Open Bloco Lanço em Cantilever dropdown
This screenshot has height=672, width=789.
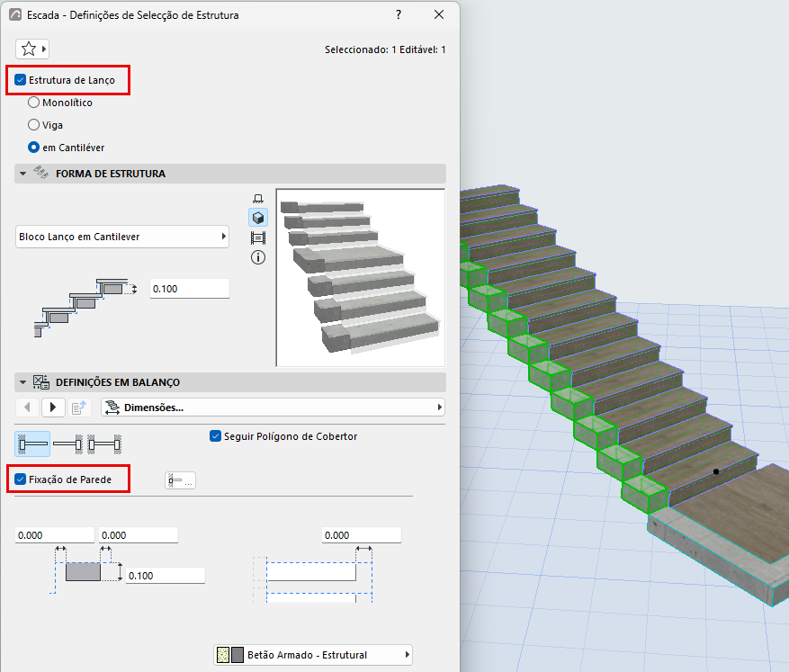pos(122,237)
